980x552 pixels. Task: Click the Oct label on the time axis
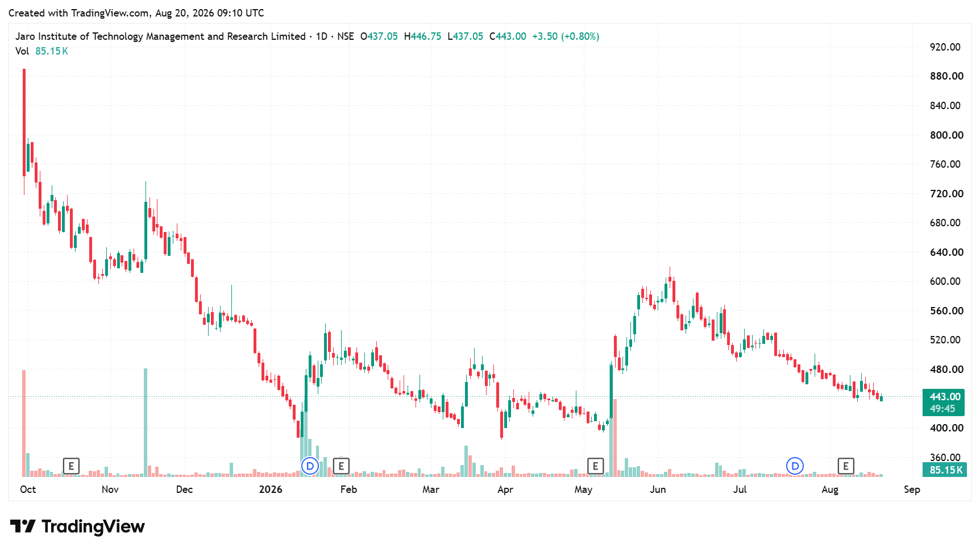(x=28, y=489)
